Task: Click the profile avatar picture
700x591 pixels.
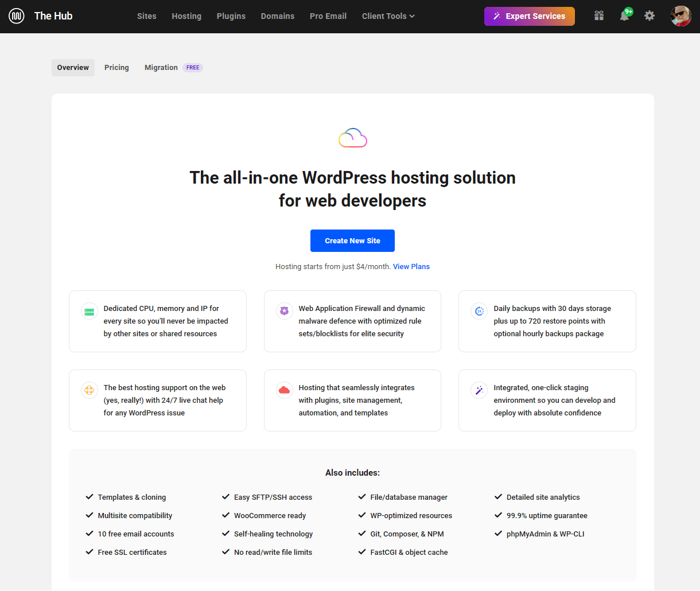Action: tap(680, 16)
